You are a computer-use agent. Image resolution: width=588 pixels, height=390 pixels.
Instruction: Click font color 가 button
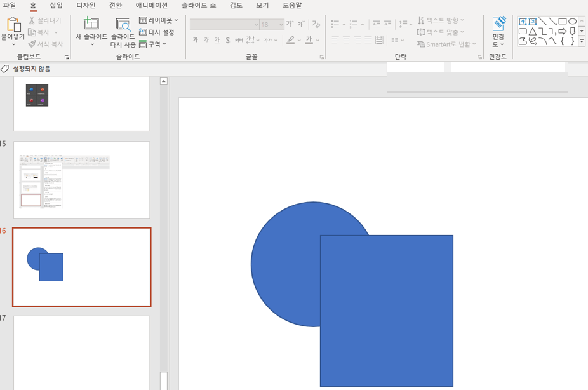tap(309, 40)
